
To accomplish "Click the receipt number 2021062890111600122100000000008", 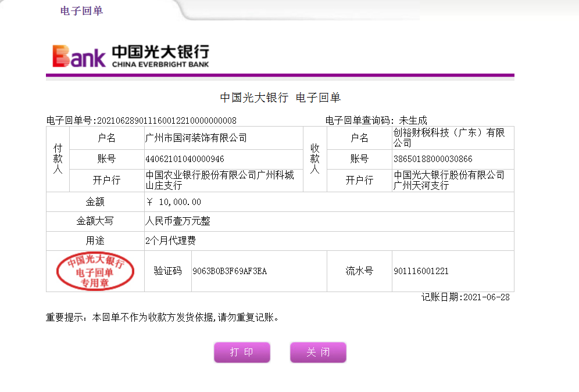I will [x=166, y=121].
